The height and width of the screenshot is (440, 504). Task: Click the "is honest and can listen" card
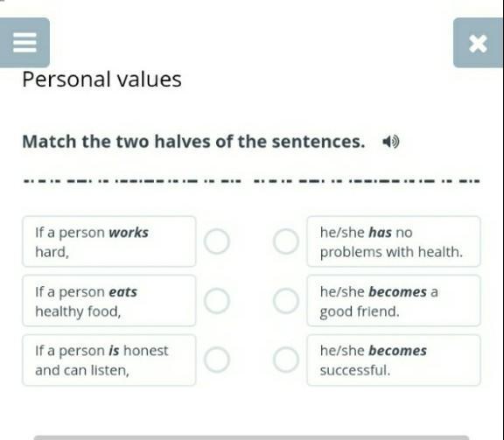(109, 360)
